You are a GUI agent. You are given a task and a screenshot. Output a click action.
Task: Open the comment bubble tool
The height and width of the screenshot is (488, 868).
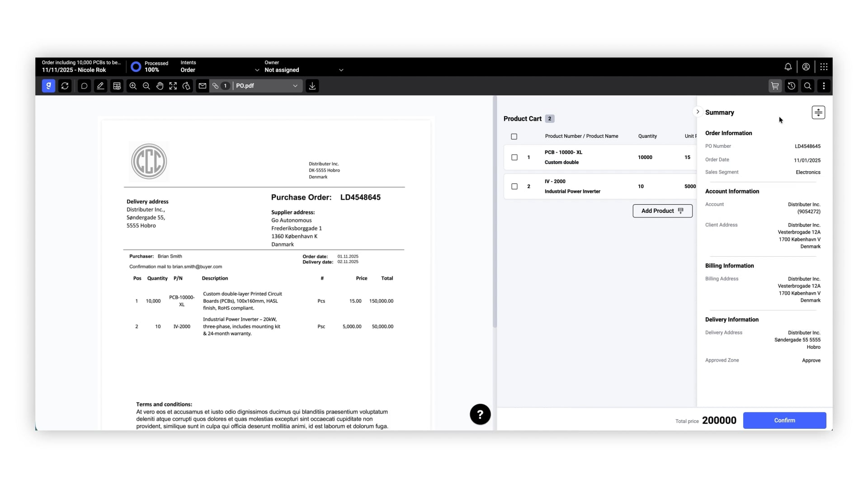[84, 86]
